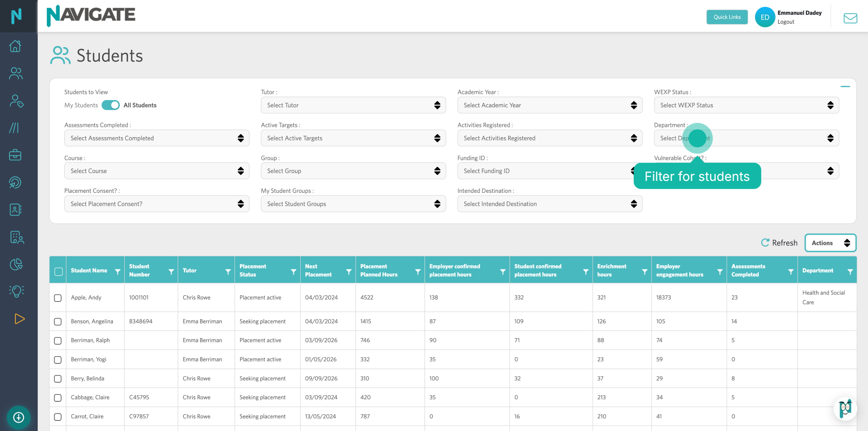Open the Select Placement Consent dropdown

point(157,204)
